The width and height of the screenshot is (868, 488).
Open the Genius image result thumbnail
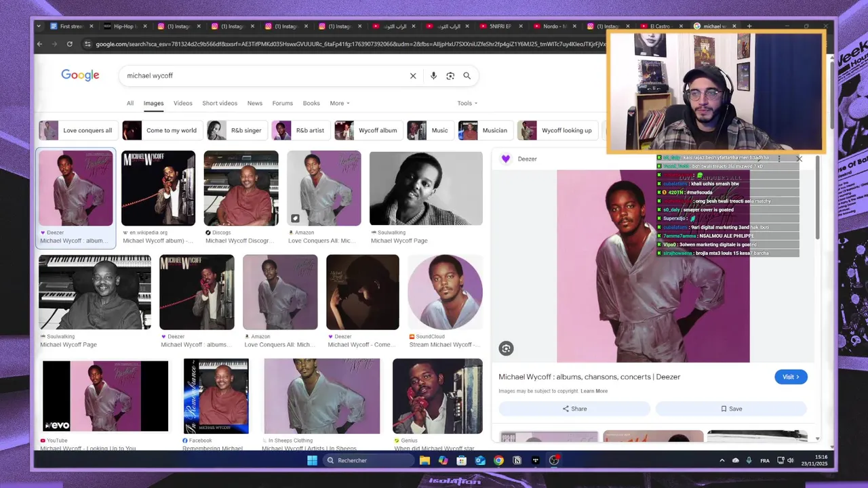click(437, 396)
